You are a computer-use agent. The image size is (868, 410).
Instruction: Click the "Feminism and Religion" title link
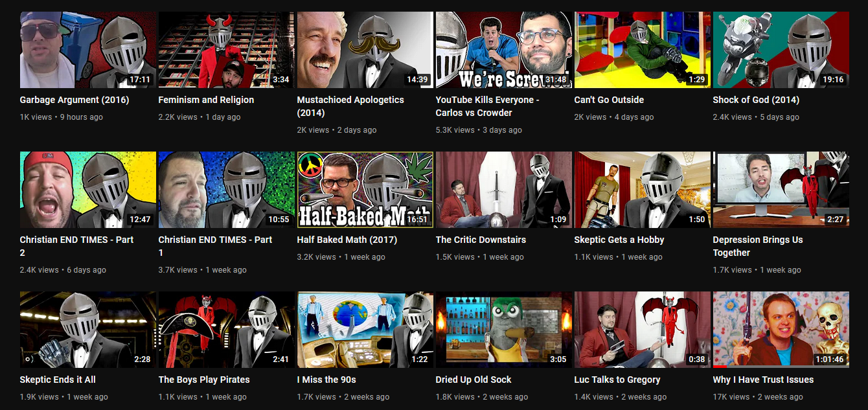pos(206,100)
